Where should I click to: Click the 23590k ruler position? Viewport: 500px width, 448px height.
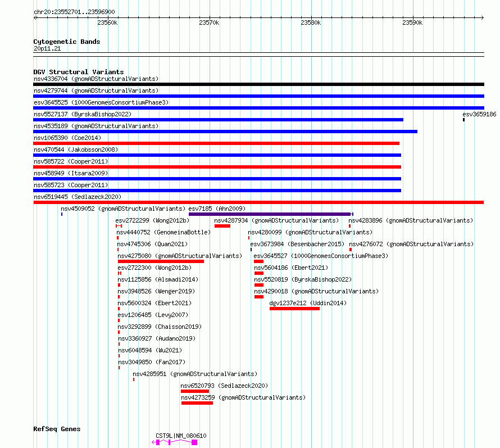pos(412,22)
